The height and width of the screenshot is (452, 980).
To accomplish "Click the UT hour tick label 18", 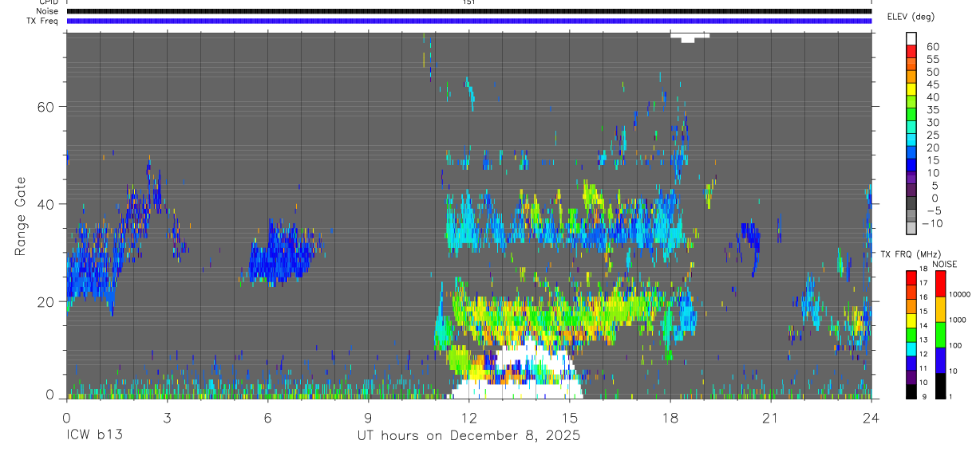I will (x=670, y=416).
